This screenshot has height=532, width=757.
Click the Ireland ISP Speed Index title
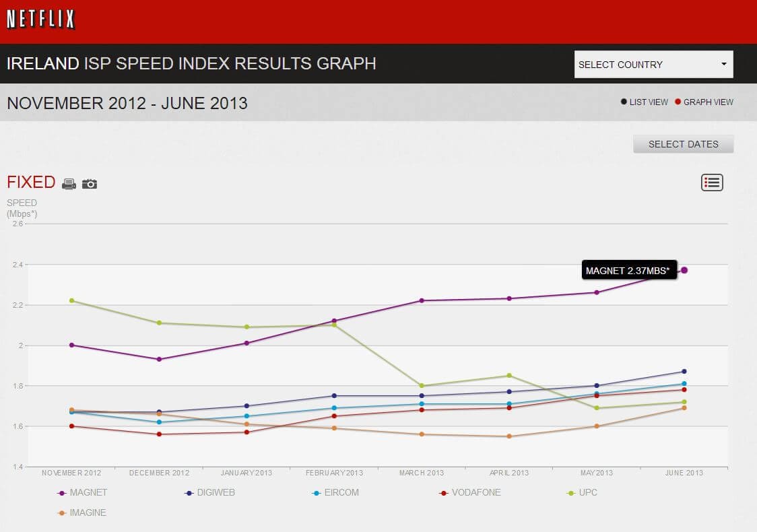point(191,63)
